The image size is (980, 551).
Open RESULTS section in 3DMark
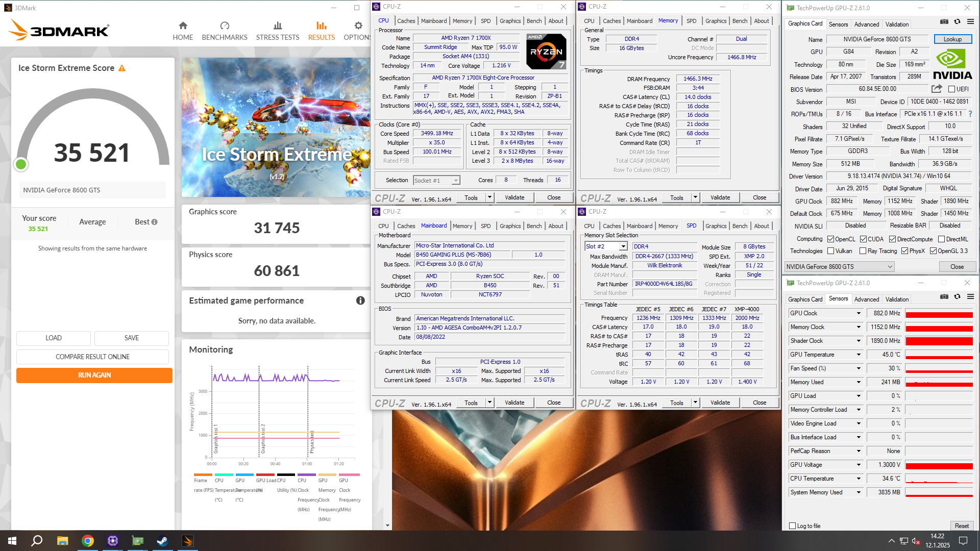tap(322, 31)
